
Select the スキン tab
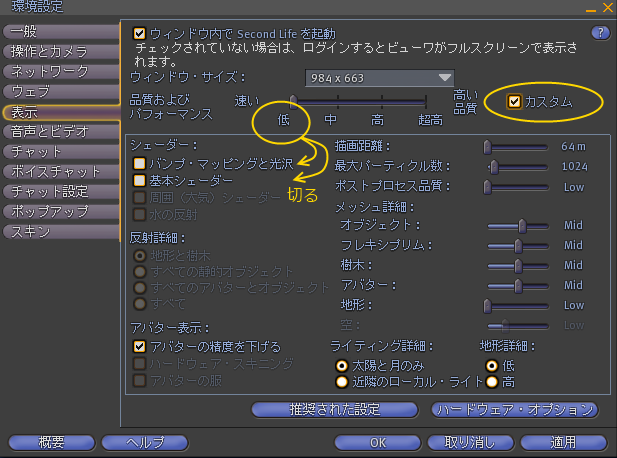(61, 232)
